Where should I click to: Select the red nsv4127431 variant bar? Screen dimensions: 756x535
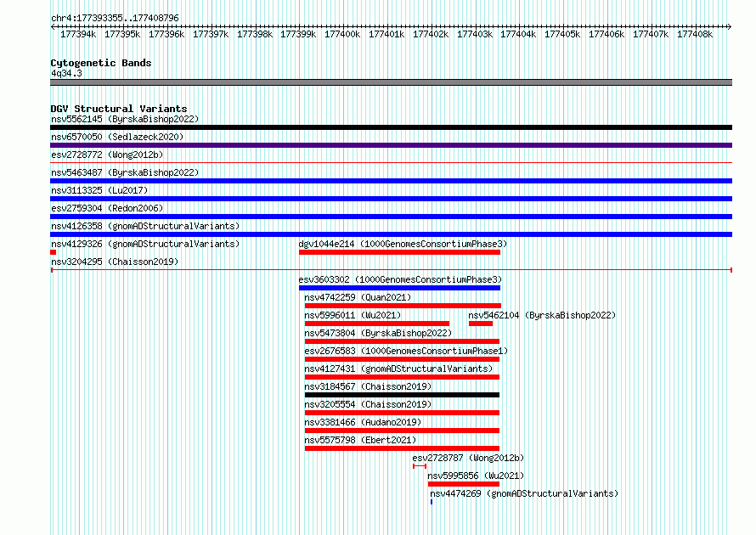pos(402,377)
